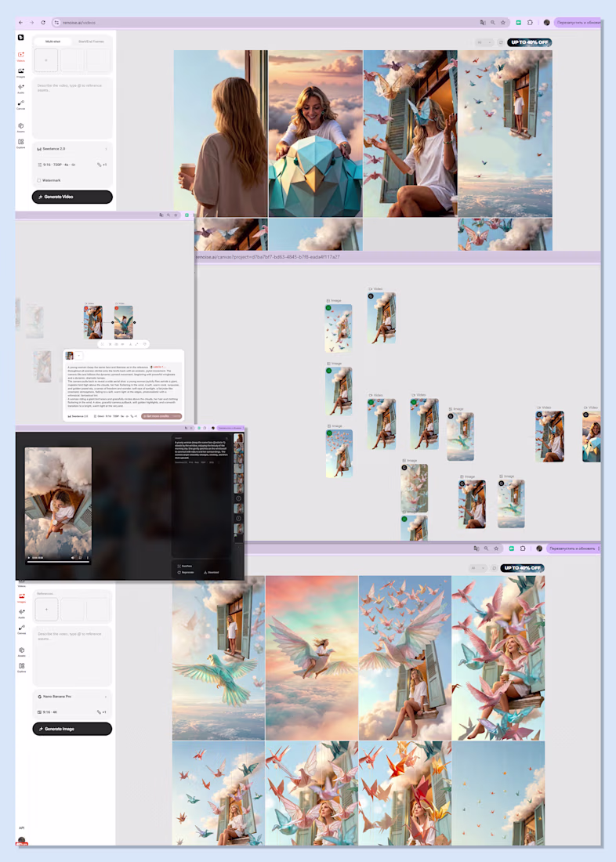Open browser extensions puzzle icon in top window

(531, 23)
